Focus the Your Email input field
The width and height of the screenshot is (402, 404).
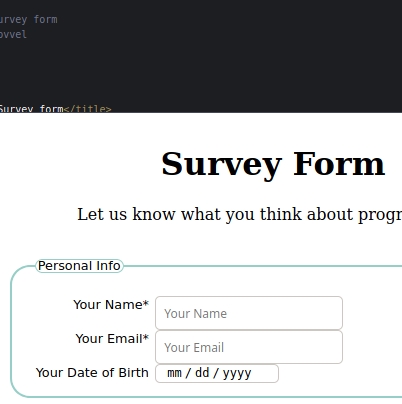(x=249, y=347)
